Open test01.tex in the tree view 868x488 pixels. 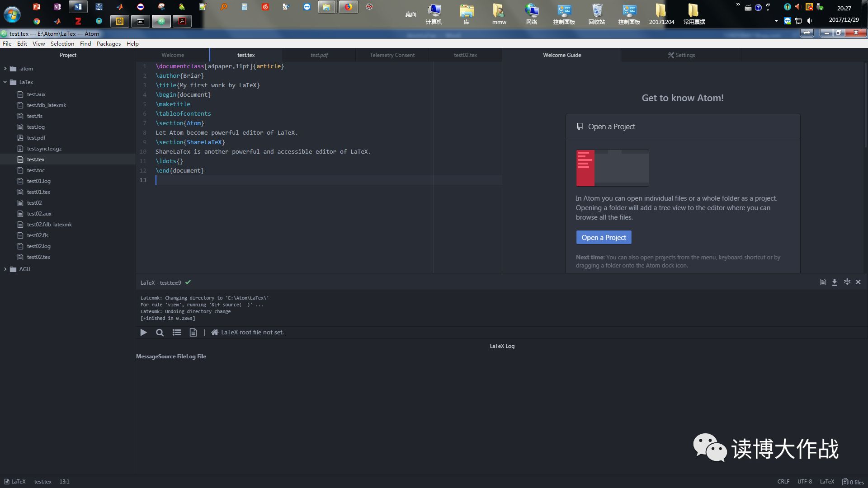coord(38,192)
